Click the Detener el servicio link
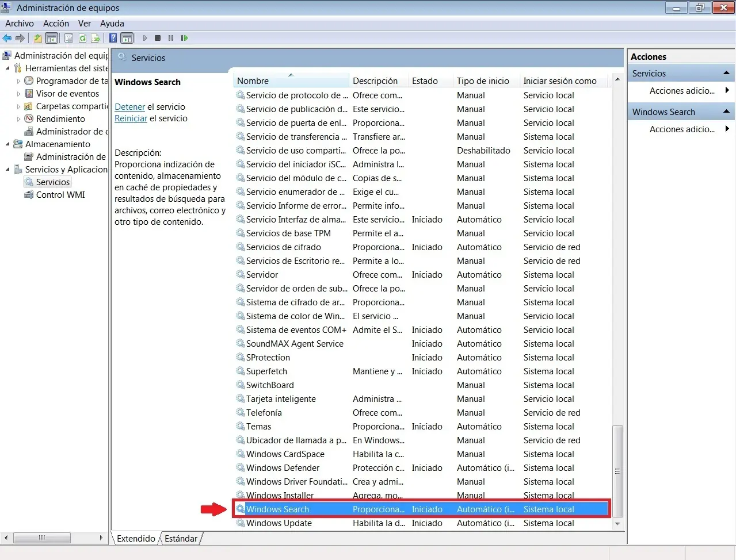Image resolution: width=736 pixels, height=560 pixels. click(130, 107)
